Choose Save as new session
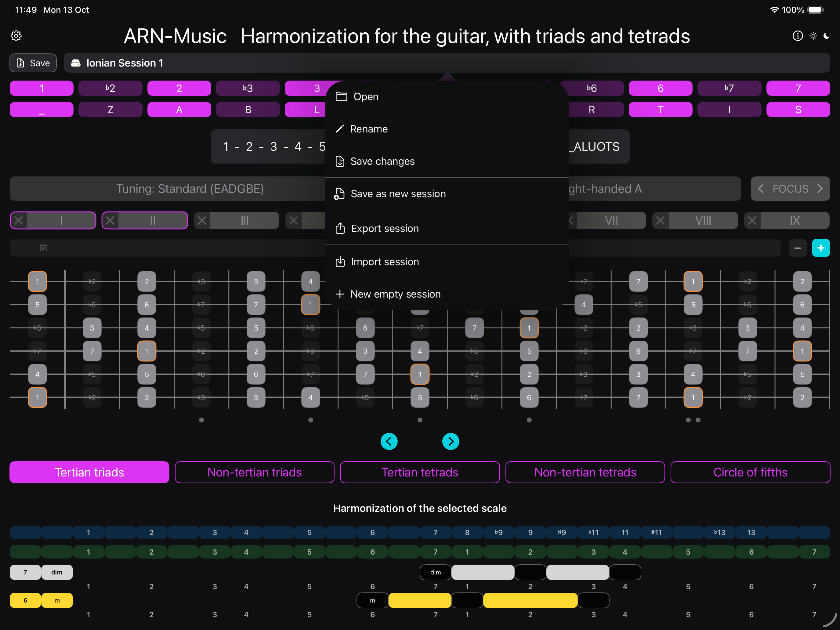Image resolution: width=840 pixels, height=630 pixels. pos(398,194)
